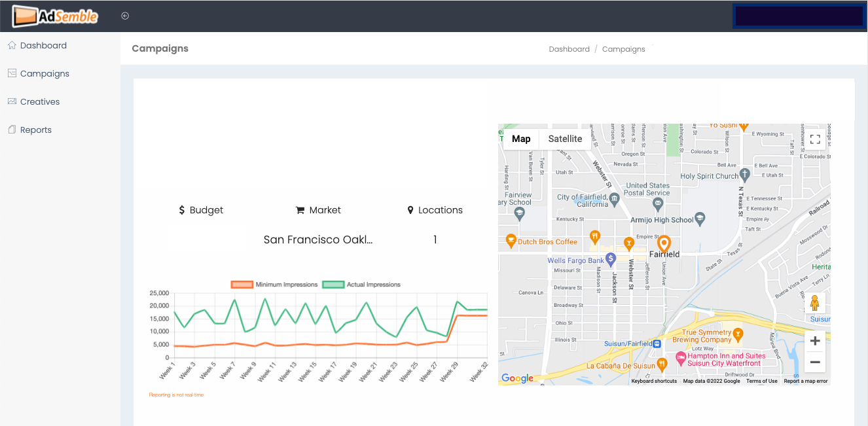Click the Locations pin icon

tap(410, 210)
